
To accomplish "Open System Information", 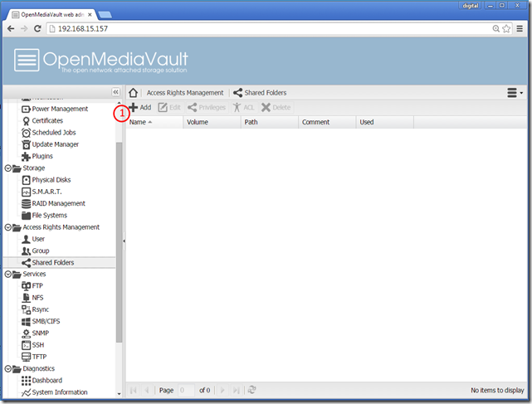I will pyautogui.click(x=54, y=392).
